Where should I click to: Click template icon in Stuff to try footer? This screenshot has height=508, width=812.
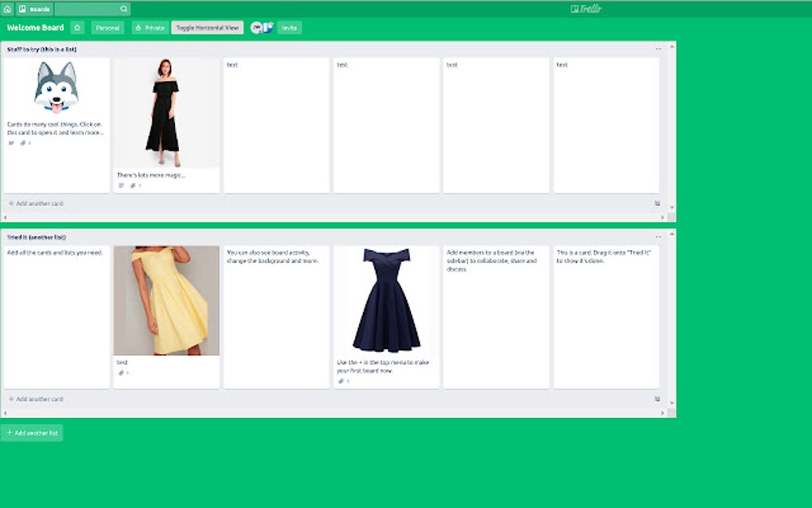pyautogui.click(x=657, y=204)
